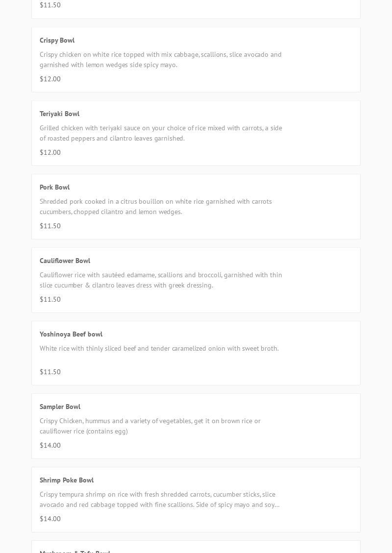Click the Yoshinoya Beef bowl $11.50 price
Image resolution: width=392 pixels, height=553 pixels.
coord(50,372)
